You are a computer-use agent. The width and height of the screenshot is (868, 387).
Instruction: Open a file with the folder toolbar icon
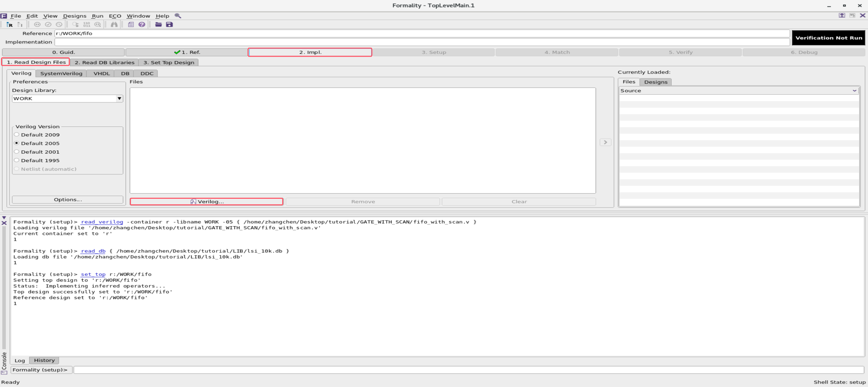point(158,24)
